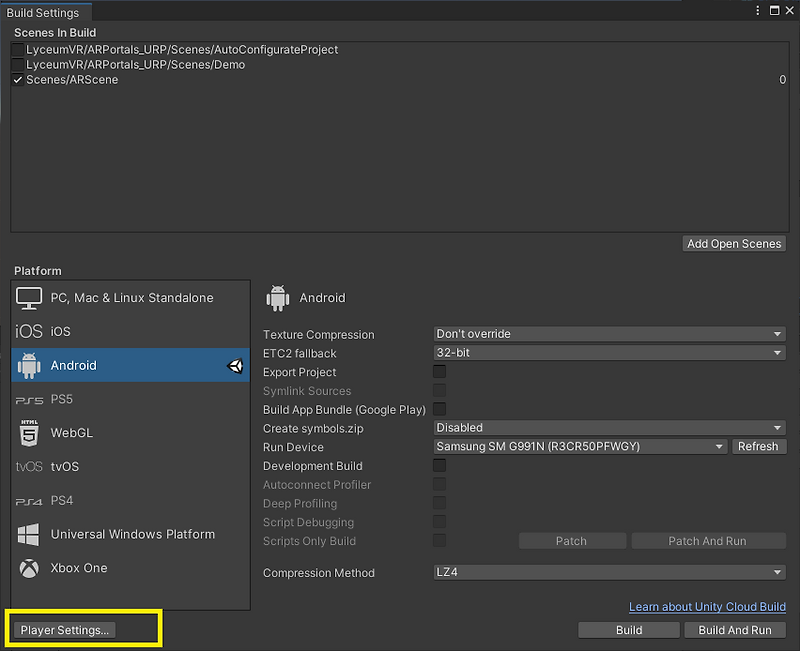
Task: Enable the Development Build checkbox
Action: pyautogui.click(x=438, y=466)
